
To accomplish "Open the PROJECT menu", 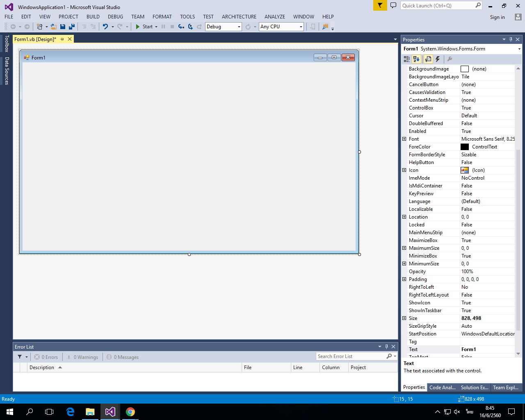I will (x=68, y=17).
